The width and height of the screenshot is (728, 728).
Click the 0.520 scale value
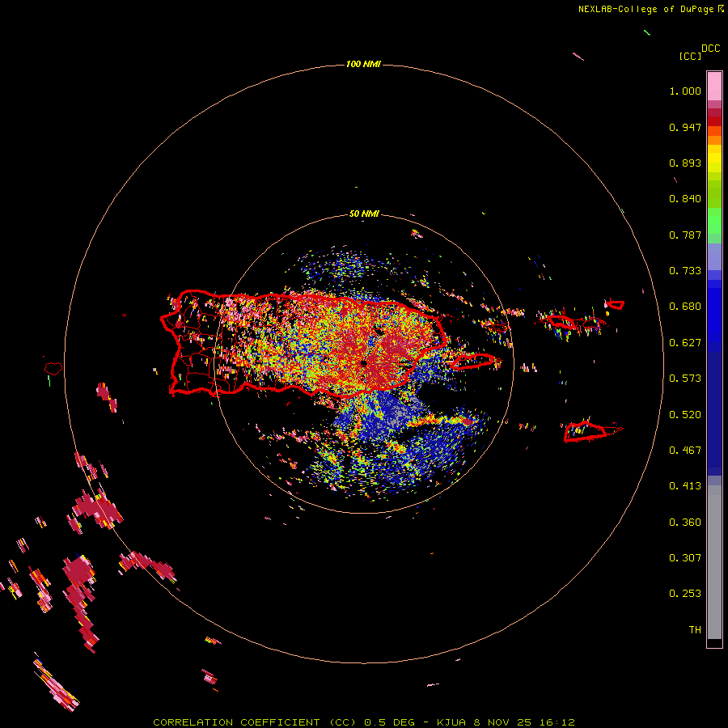click(x=685, y=415)
